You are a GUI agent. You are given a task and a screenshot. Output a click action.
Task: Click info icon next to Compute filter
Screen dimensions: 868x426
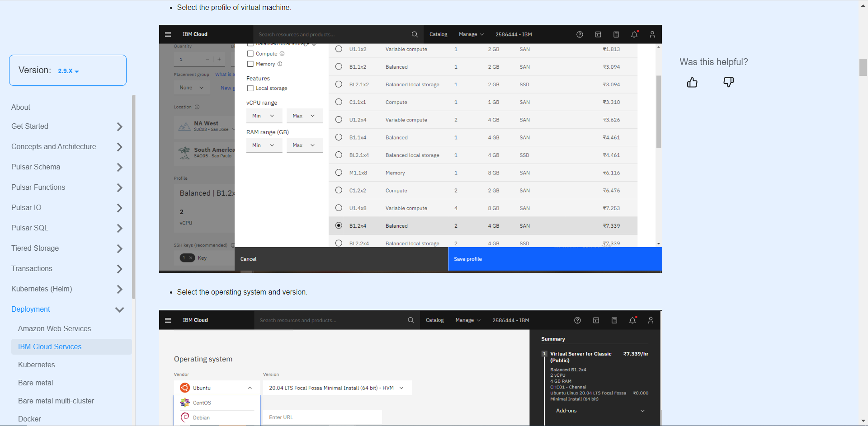click(282, 54)
